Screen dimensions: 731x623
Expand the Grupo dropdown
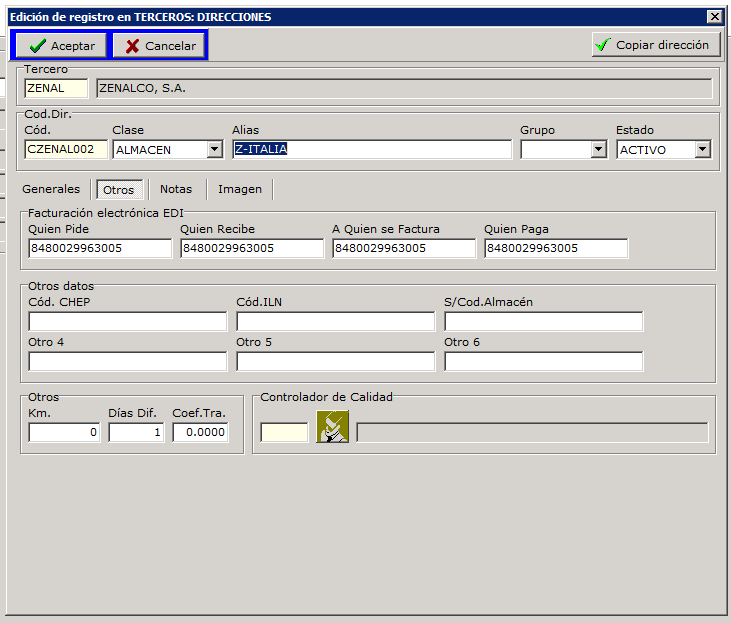click(598, 150)
